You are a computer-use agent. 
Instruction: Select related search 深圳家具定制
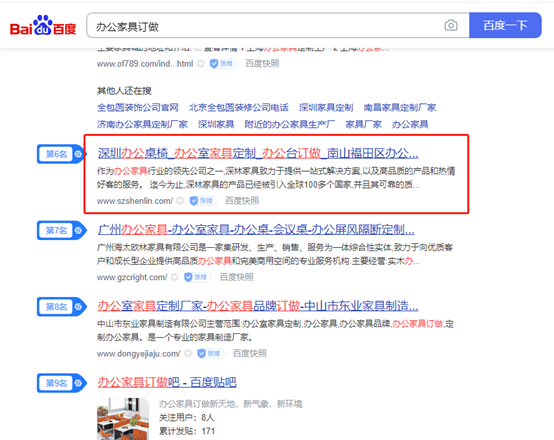pyautogui.click(x=326, y=107)
